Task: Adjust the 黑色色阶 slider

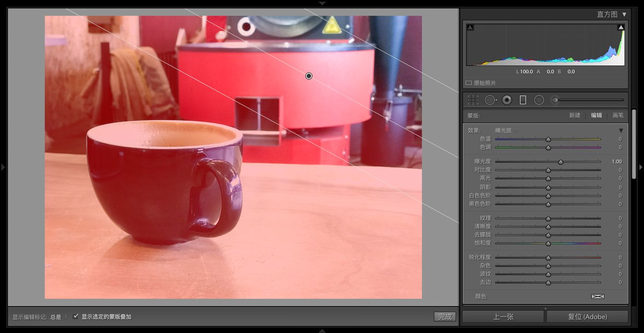Action: point(548,204)
